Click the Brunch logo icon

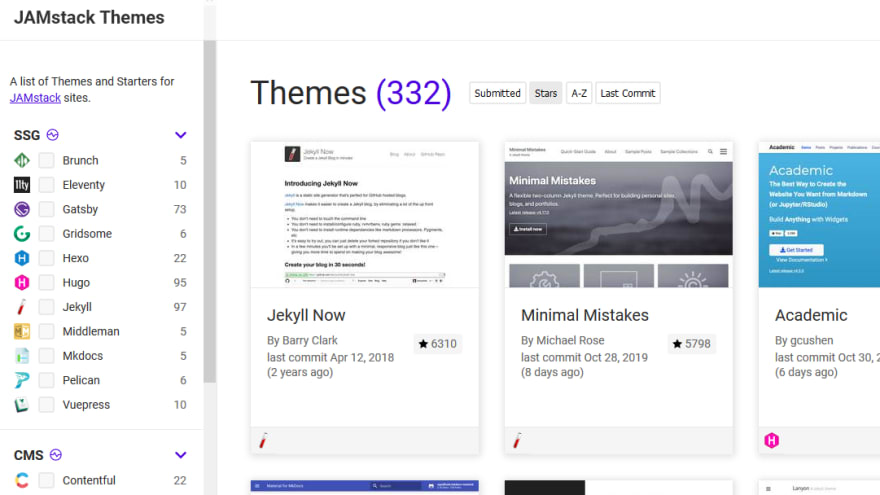[x=22, y=161]
